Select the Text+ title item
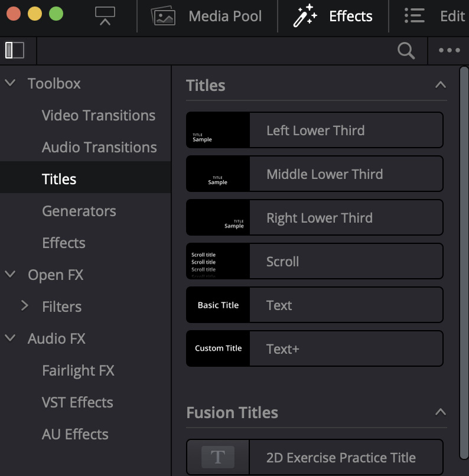The width and height of the screenshot is (469, 476). coord(282,349)
